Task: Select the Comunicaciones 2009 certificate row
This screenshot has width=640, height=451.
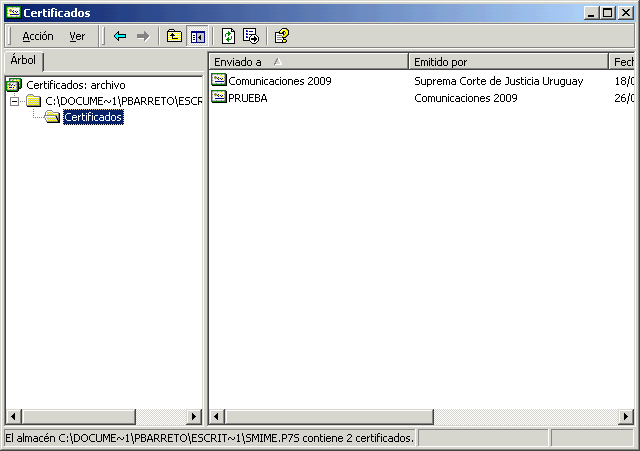Action: (x=422, y=81)
